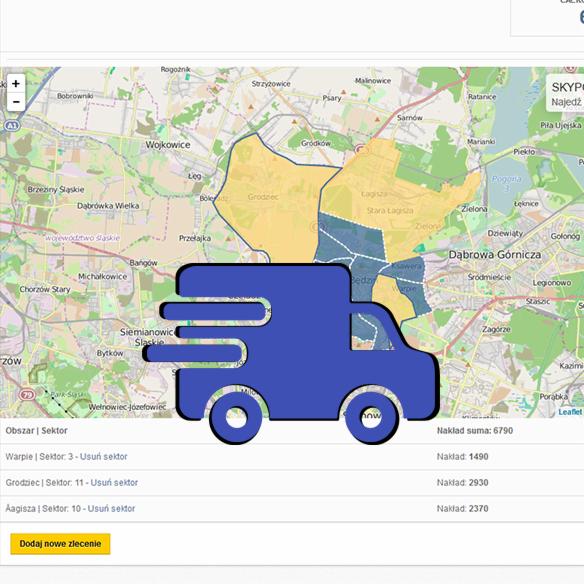This screenshot has height=584, width=584.
Task: Click the Wojkowice map label
Action: pyautogui.click(x=168, y=145)
